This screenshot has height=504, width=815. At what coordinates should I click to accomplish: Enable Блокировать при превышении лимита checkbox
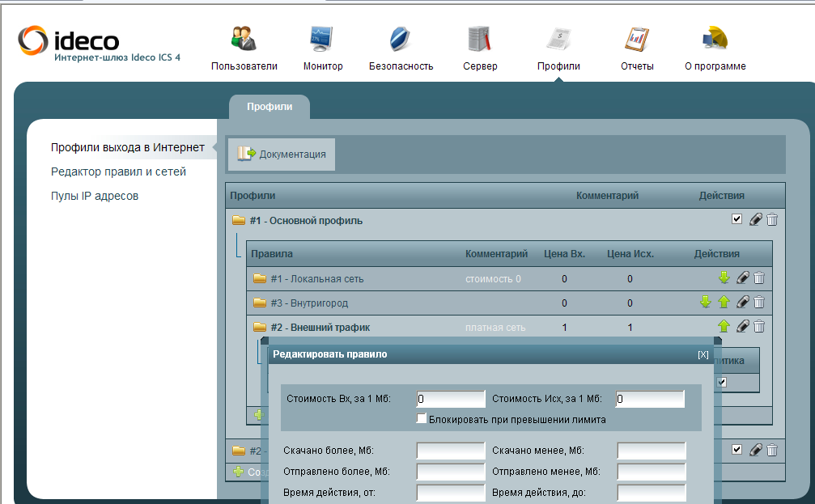[x=422, y=419]
